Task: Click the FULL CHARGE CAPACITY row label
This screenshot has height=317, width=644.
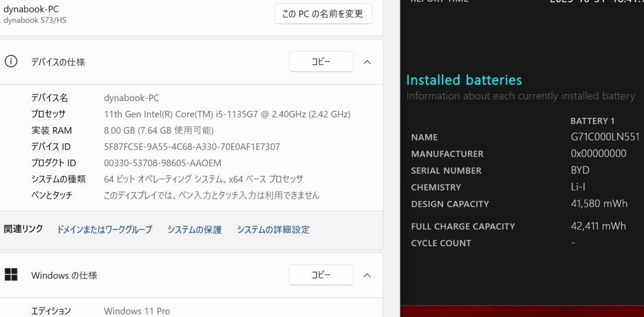Action: click(x=463, y=226)
